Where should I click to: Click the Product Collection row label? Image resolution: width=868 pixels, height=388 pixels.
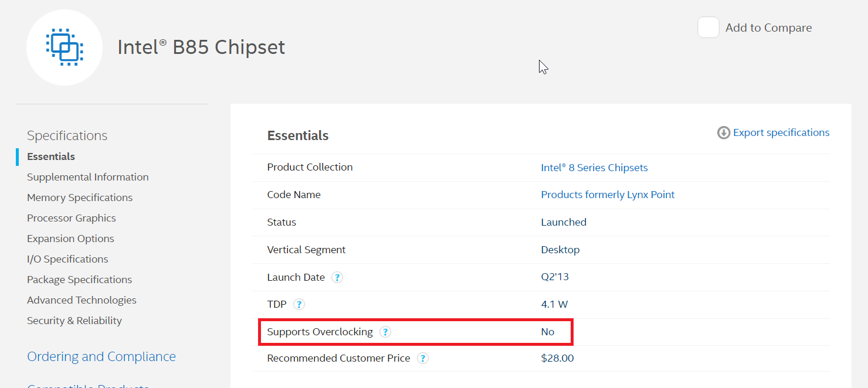click(x=310, y=167)
